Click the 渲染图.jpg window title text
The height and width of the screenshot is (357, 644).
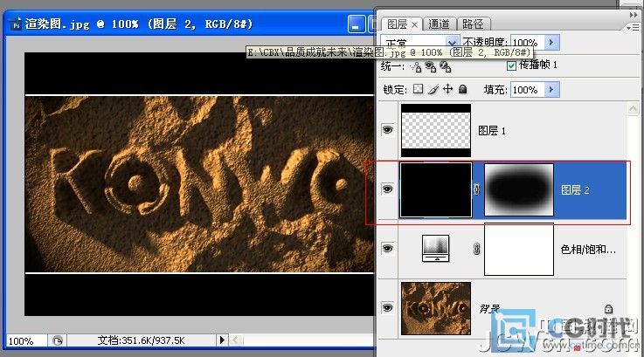(x=139, y=24)
